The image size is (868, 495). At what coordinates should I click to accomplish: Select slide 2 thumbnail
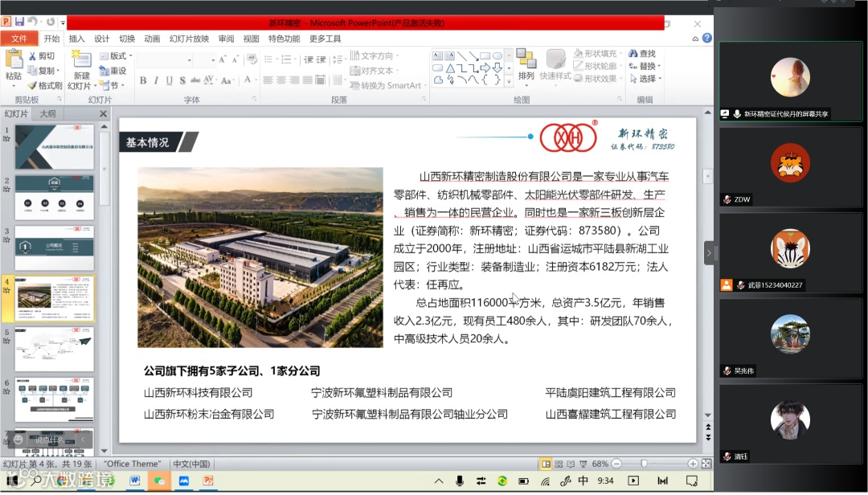[55, 197]
